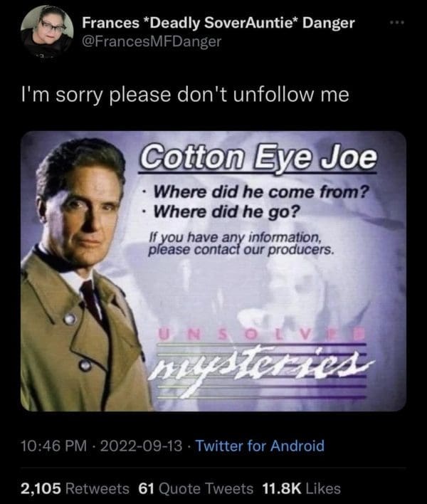Click the display name Frances Deadly SoverAuntie Danger

pyautogui.click(x=218, y=23)
